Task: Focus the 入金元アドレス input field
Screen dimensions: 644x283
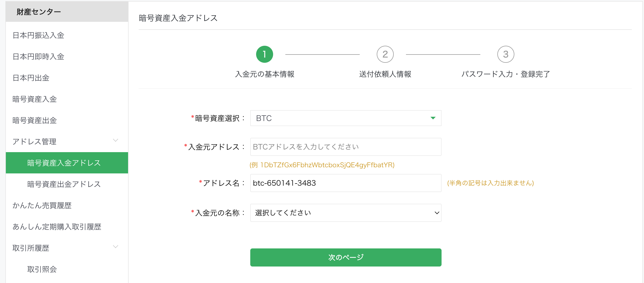Action: pyautogui.click(x=346, y=147)
